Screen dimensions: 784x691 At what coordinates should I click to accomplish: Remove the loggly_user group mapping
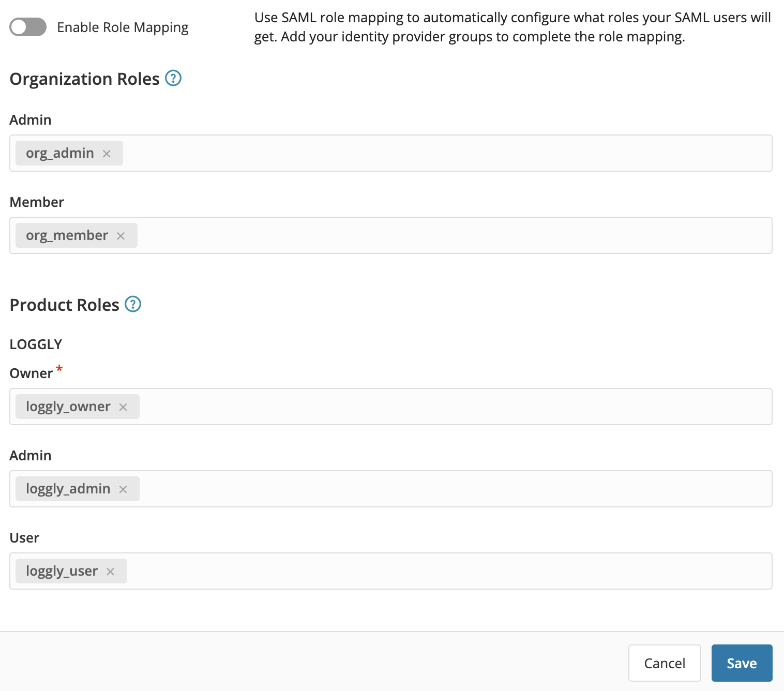[x=110, y=571]
